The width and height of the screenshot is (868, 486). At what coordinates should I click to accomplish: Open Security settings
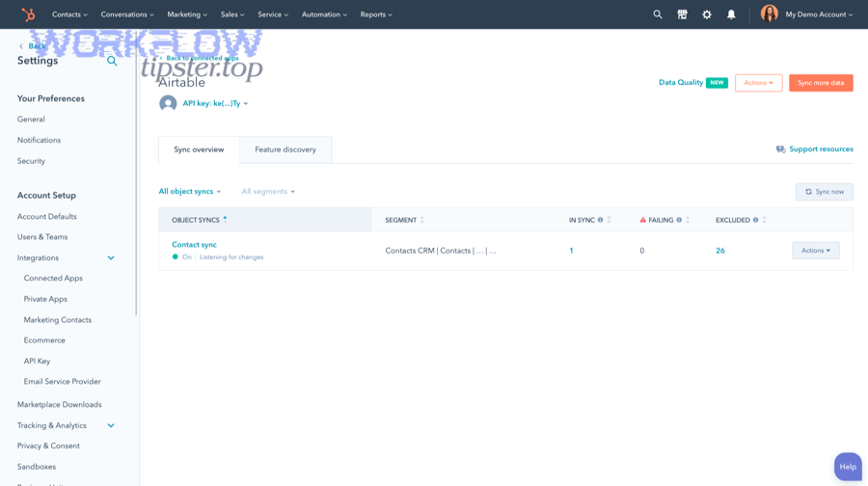pos(31,161)
